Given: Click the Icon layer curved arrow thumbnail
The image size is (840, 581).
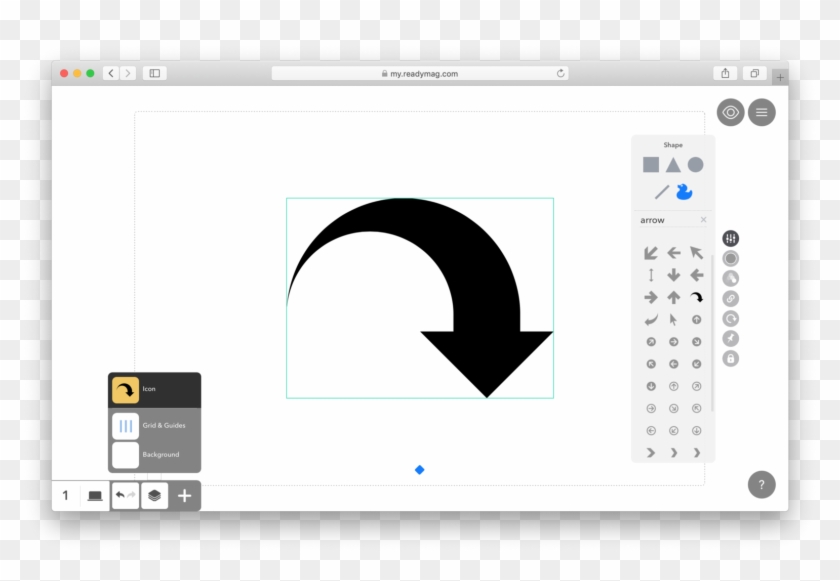Looking at the screenshot, I should point(125,390).
